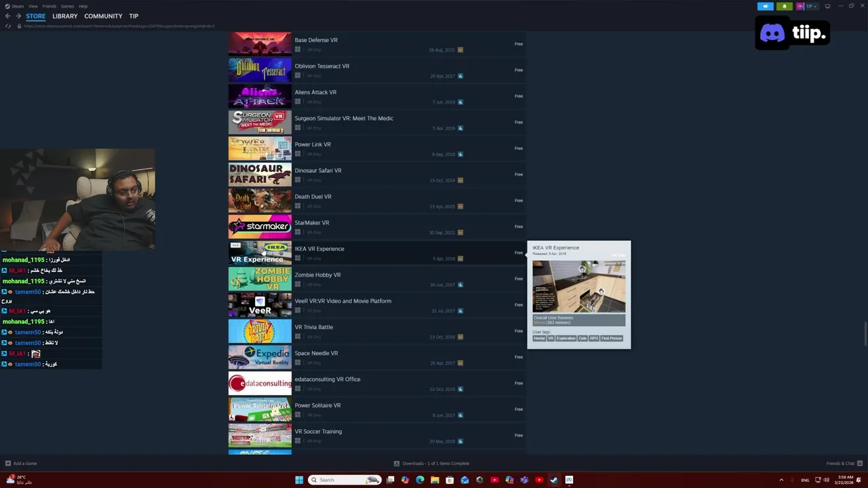Open VR Trivia Battle title

tap(314, 327)
